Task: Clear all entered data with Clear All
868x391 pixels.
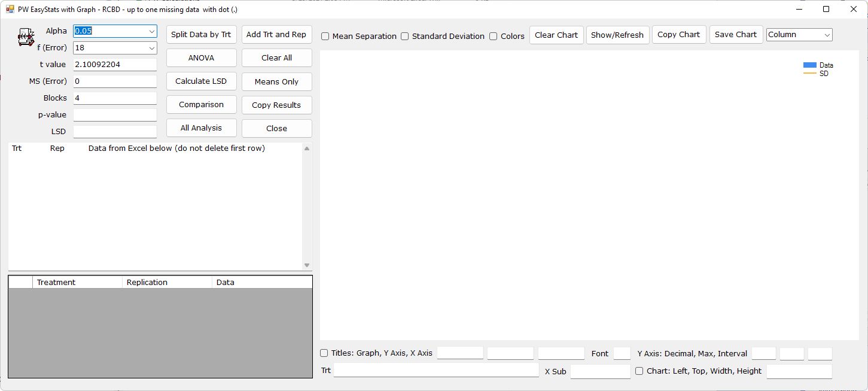Action: point(276,57)
